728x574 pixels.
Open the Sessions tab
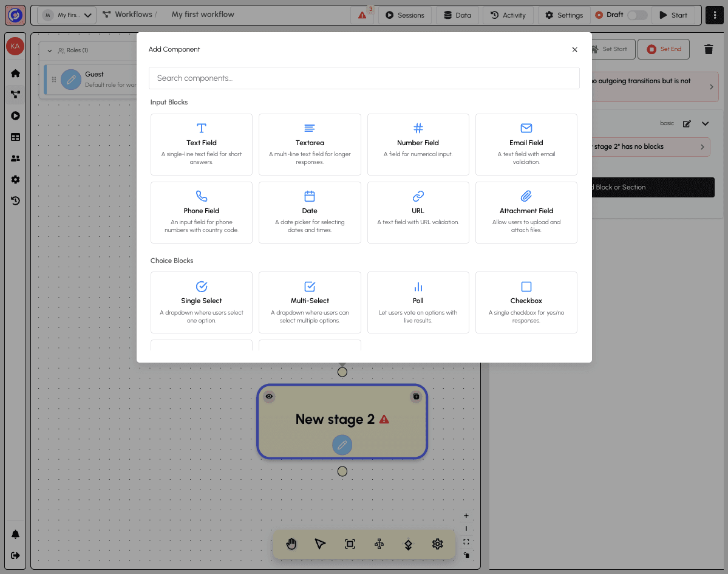[405, 15]
